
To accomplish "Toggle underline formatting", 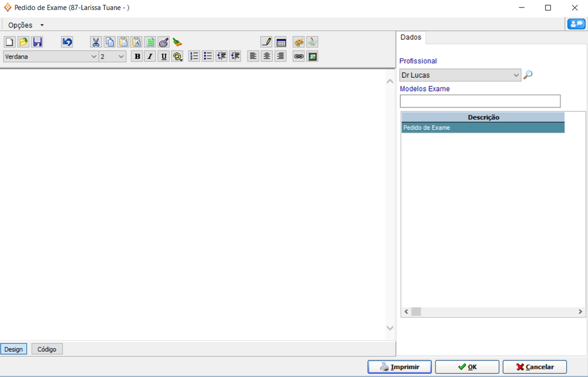I will (x=163, y=56).
